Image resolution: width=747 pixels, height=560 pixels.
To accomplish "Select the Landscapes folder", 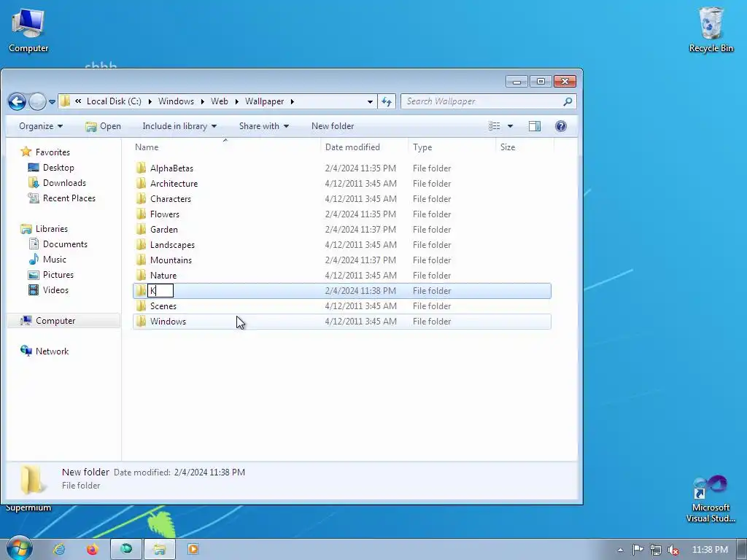I will [x=341, y=245].
